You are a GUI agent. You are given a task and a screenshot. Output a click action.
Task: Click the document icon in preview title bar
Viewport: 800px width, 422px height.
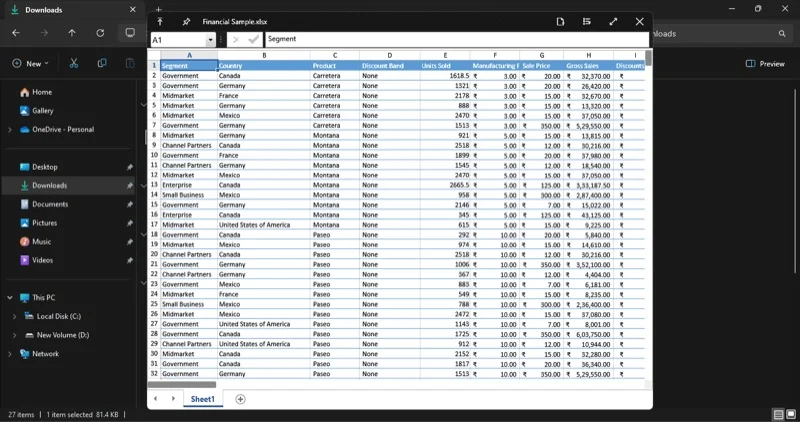[x=560, y=21]
